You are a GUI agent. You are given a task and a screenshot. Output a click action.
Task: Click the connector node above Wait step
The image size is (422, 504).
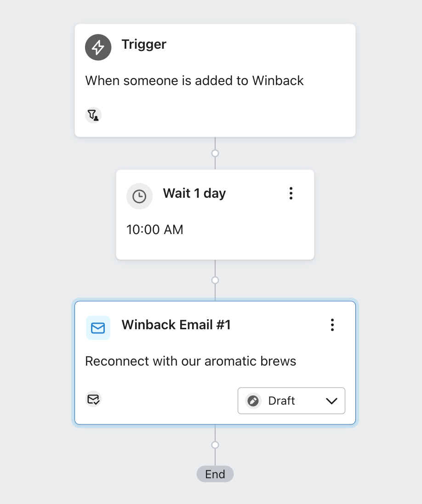point(215,153)
